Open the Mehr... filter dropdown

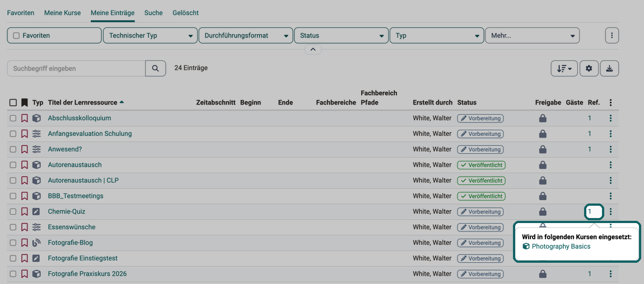coord(533,36)
